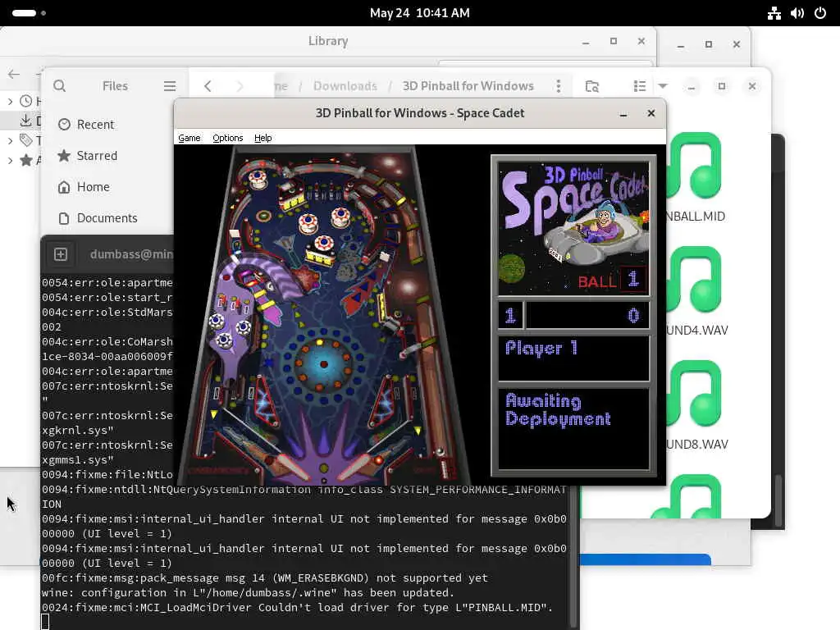Select the downloads row in Library sidebar
Image resolution: width=840 pixels, height=630 pixels.
[x=21, y=121]
